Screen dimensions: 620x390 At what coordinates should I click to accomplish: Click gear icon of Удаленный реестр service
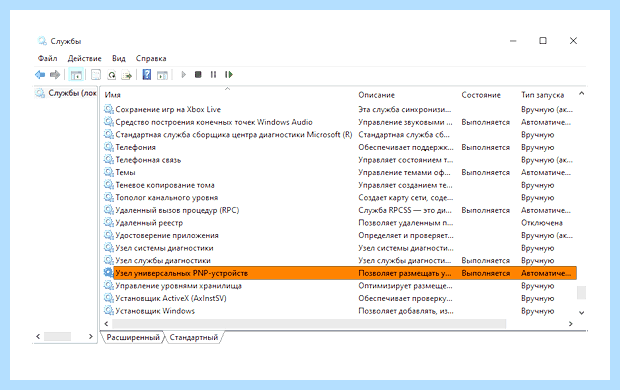(109, 223)
